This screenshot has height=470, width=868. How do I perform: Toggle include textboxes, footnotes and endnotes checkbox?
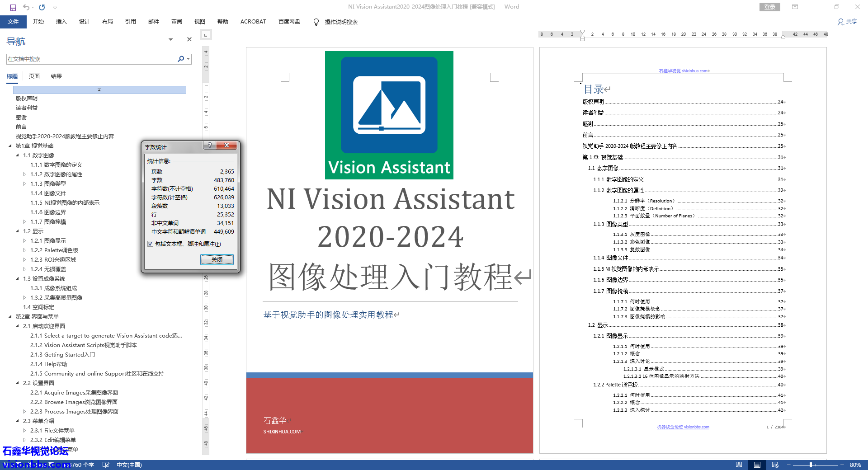tap(150, 244)
